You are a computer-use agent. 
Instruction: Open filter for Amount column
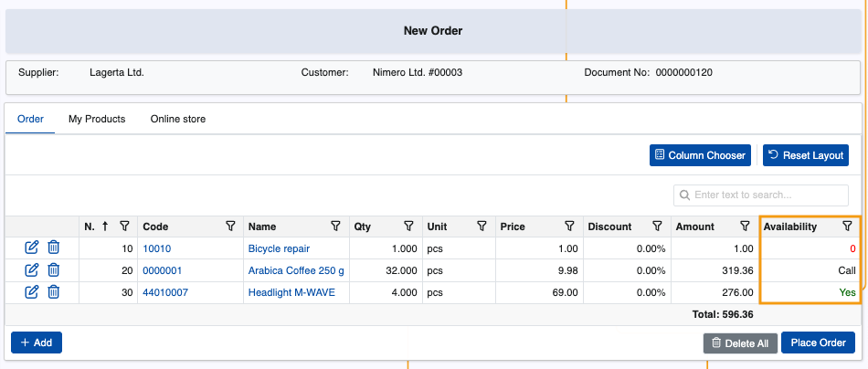click(x=745, y=226)
